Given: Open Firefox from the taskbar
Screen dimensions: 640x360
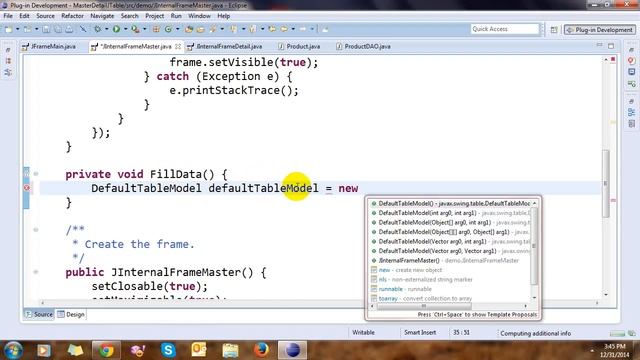Looking at the screenshot, I should (261, 350).
